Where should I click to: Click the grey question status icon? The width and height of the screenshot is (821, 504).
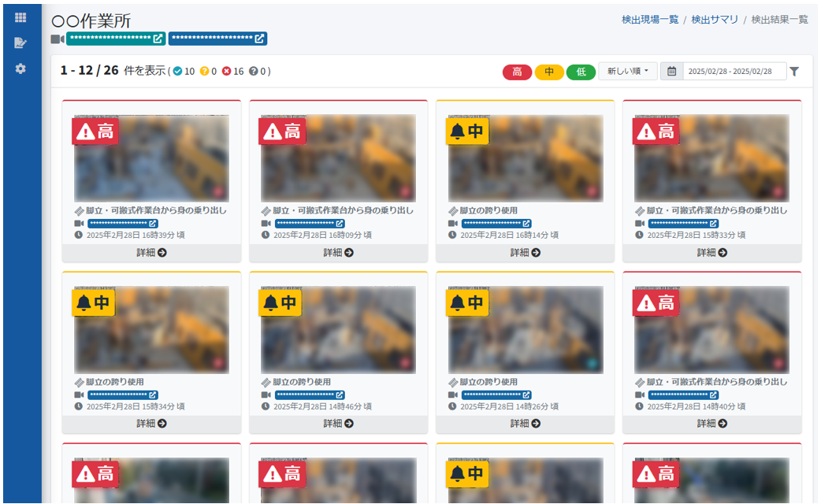[x=254, y=71]
